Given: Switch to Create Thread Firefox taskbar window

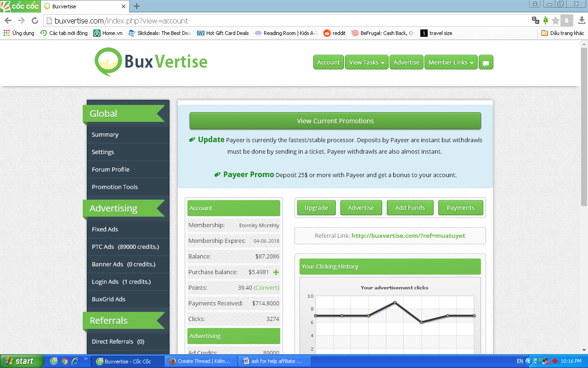Looking at the screenshot, I should (x=201, y=361).
